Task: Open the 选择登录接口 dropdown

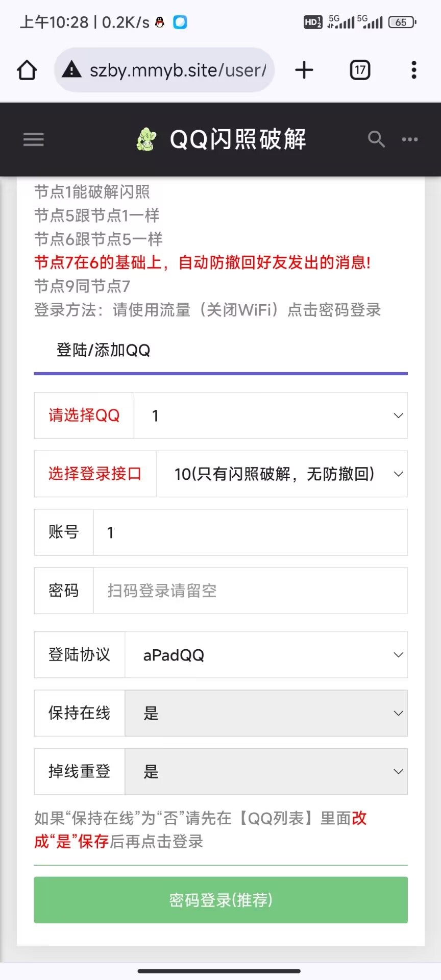Action: pyautogui.click(x=282, y=474)
